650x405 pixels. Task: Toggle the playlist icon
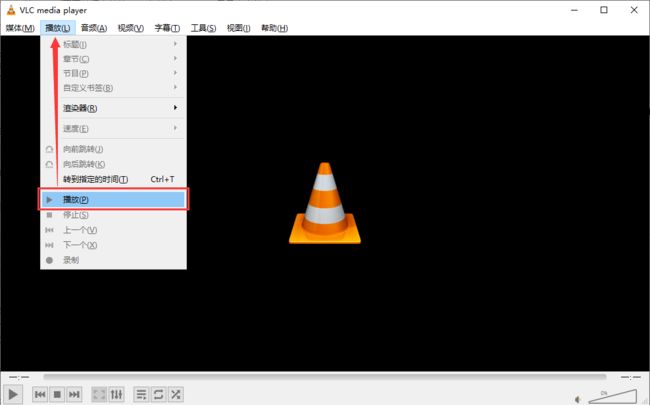pyautogui.click(x=141, y=394)
